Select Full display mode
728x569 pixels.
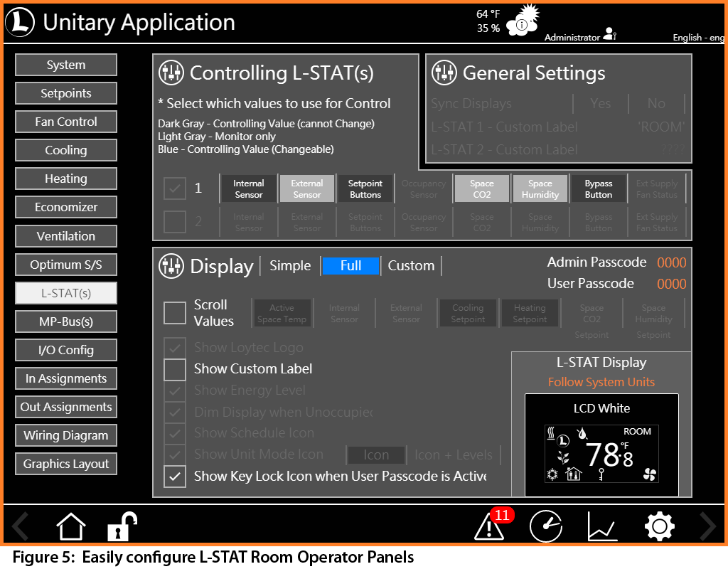[350, 266]
